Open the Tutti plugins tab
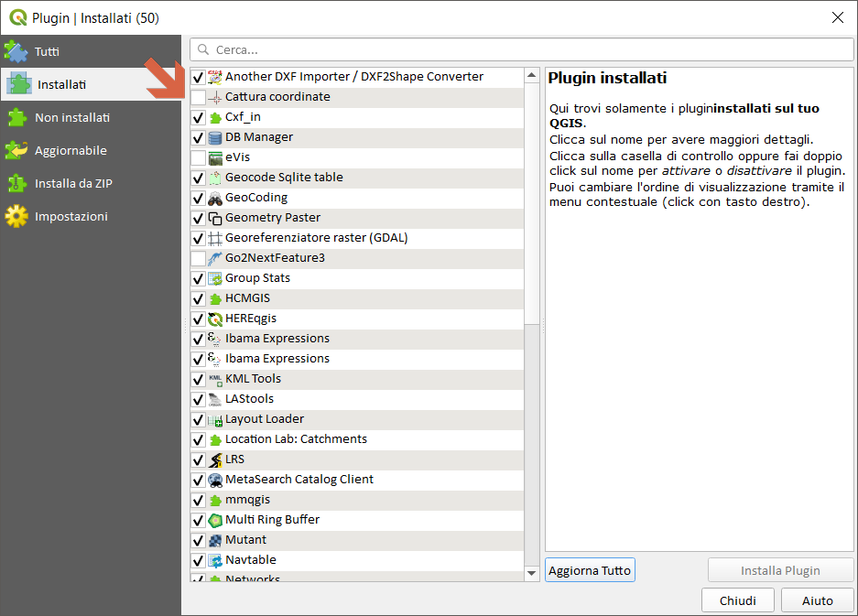Image resolution: width=858 pixels, height=616 pixels. coord(47,52)
